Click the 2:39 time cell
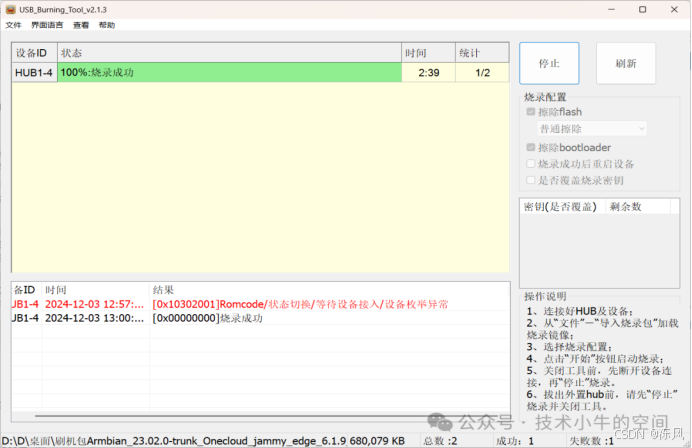Image resolution: width=692 pixels, height=448 pixels. click(429, 72)
